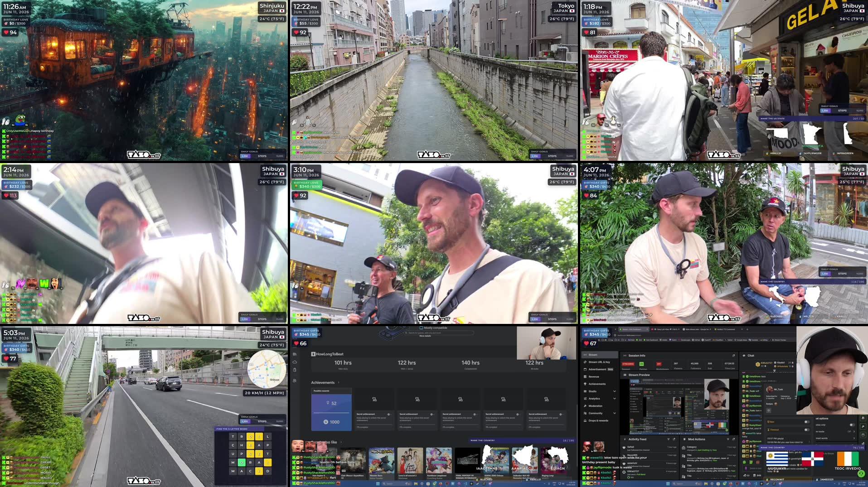The image size is (868, 487).
Task: Open cloud gaming icon in Xbox sidebar
Action: coord(295,362)
